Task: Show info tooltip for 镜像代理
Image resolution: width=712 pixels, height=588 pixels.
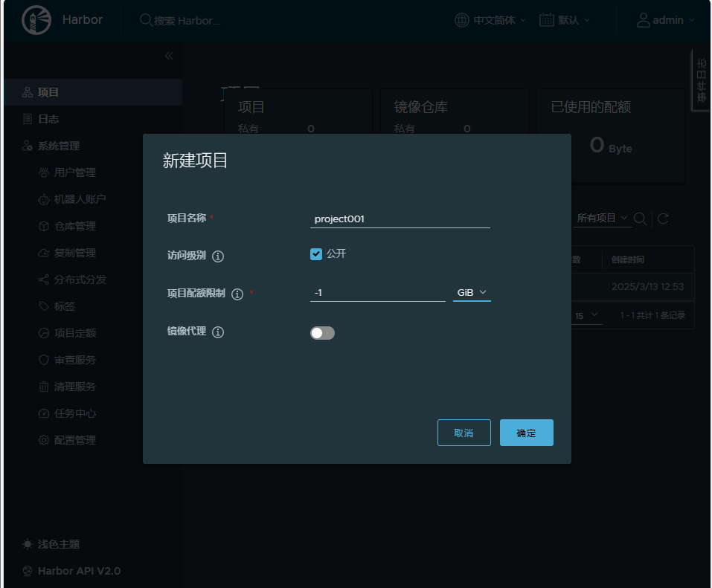Action: [x=218, y=332]
